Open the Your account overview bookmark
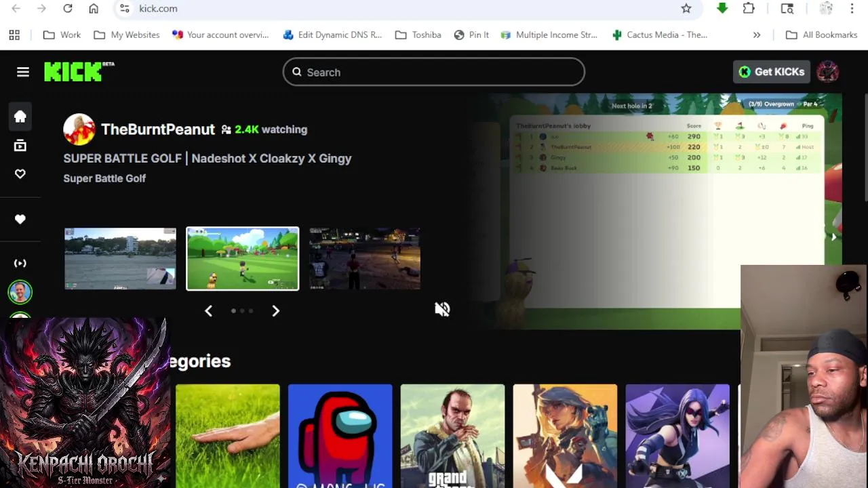 tap(220, 35)
